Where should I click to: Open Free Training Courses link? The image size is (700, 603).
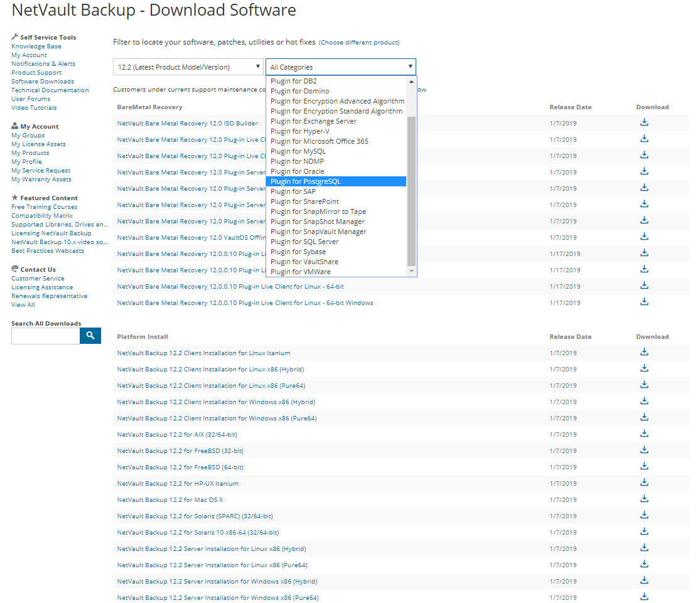[x=44, y=207]
